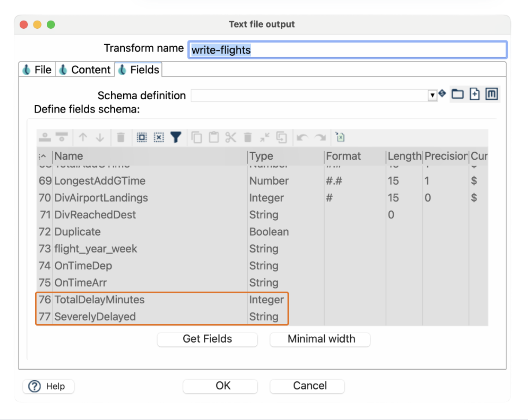Expand the Schema definition dropdown arrow

click(x=432, y=95)
